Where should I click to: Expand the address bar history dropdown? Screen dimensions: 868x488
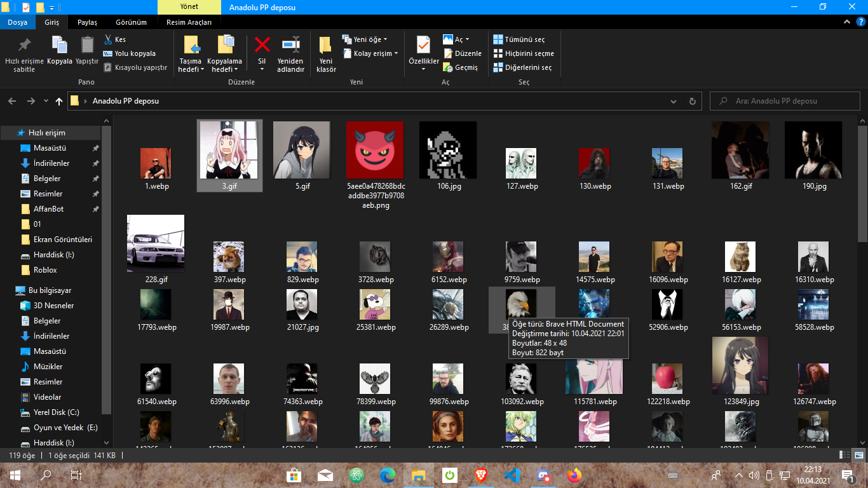(x=674, y=101)
